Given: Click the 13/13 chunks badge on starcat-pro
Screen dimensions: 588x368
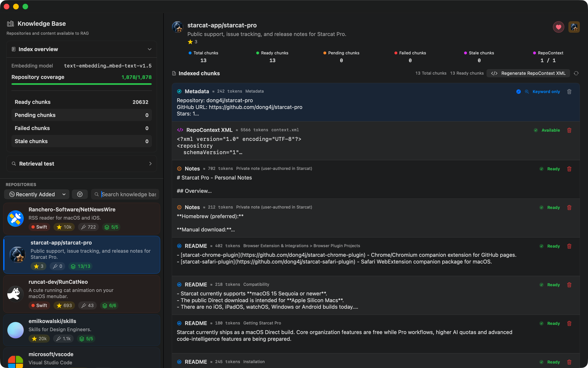Looking at the screenshot, I should [x=80, y=266].
